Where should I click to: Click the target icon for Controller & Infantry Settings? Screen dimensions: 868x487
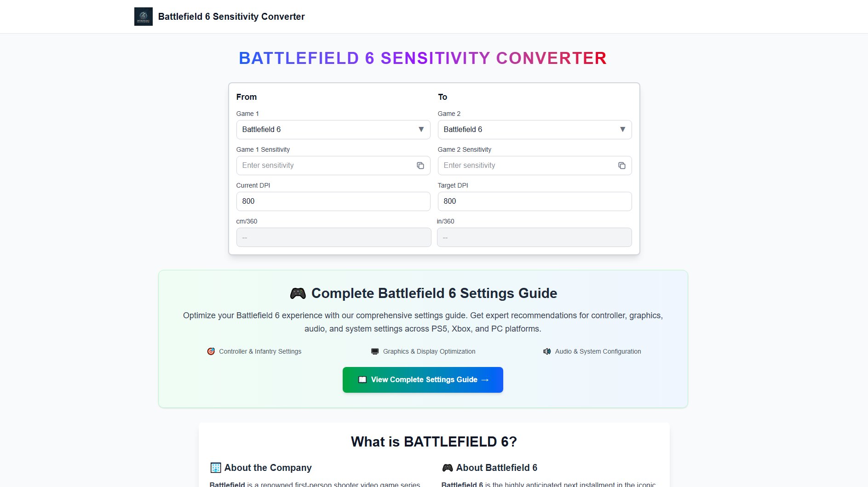[211, 351]
